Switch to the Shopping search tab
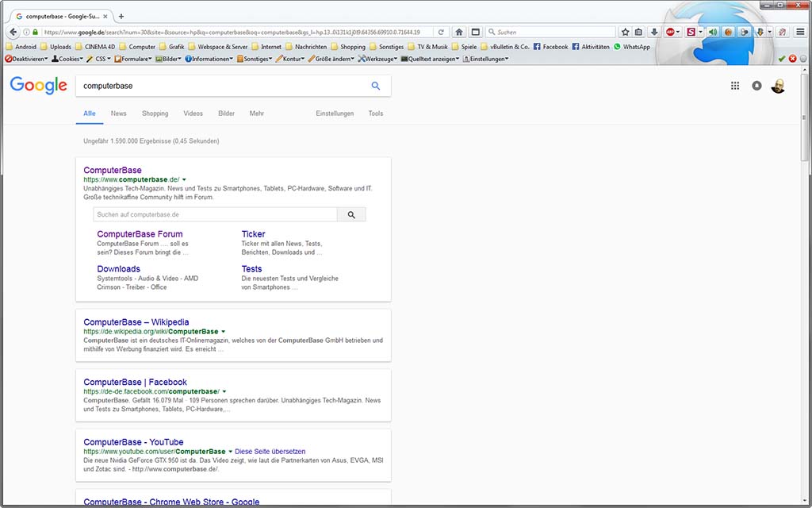812x508 pixels. click(155, 114)
